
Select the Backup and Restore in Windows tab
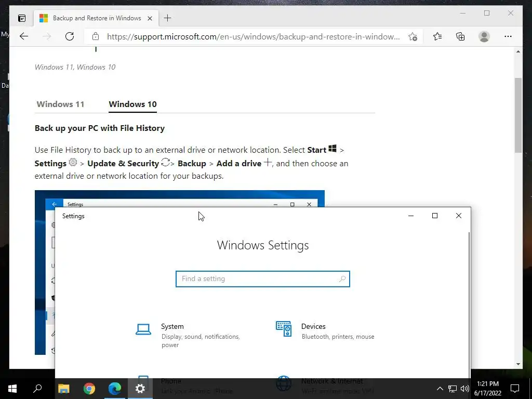(96, 18)
